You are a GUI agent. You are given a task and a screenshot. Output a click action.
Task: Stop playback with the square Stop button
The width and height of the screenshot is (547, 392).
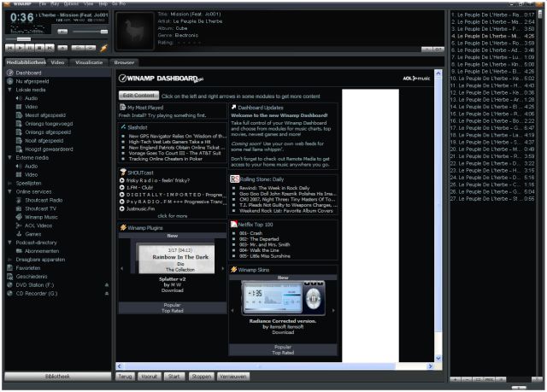pos(40,48)
